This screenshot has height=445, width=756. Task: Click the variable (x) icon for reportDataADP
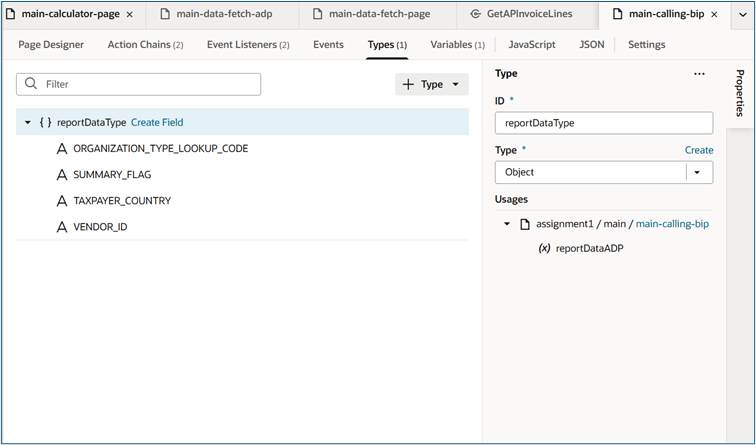[544, 248]
